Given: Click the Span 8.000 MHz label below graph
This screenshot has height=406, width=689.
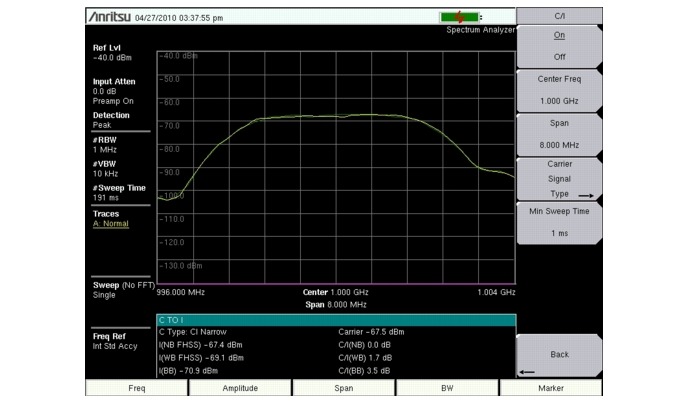Looking at the screenshot, I should point(336,304).
